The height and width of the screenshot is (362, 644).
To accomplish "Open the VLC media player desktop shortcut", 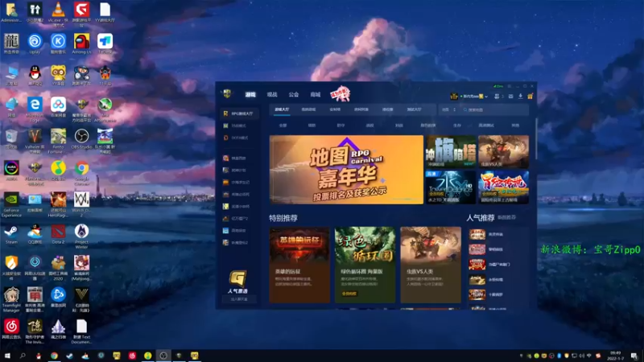I will (x=58, y=14).
